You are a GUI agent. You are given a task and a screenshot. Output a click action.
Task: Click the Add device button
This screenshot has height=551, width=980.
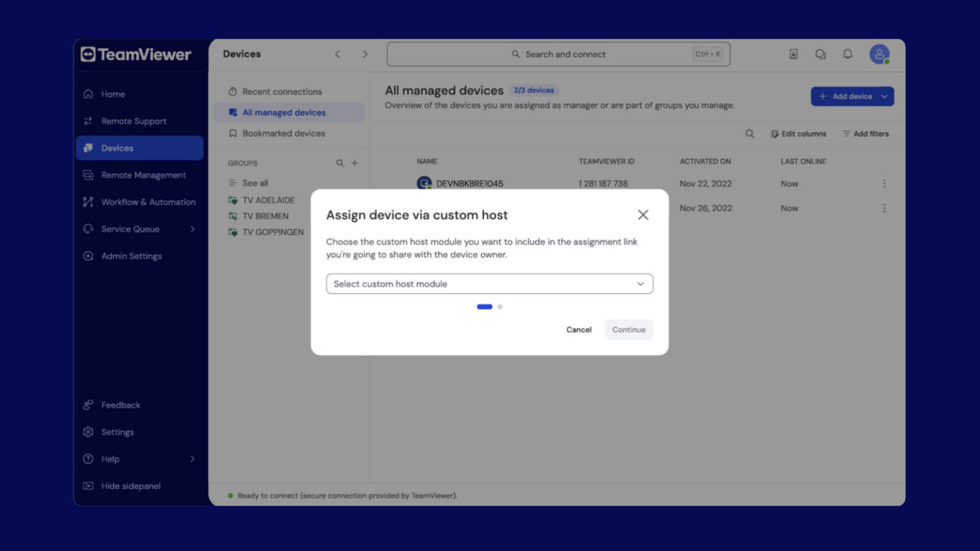coord(844,96)
